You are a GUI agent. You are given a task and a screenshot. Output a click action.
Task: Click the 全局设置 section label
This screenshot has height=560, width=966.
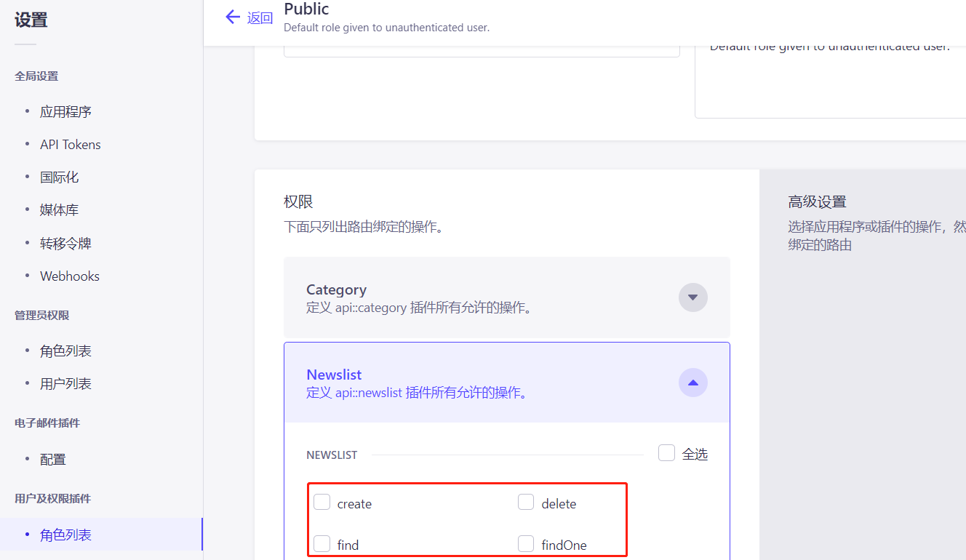36,76
